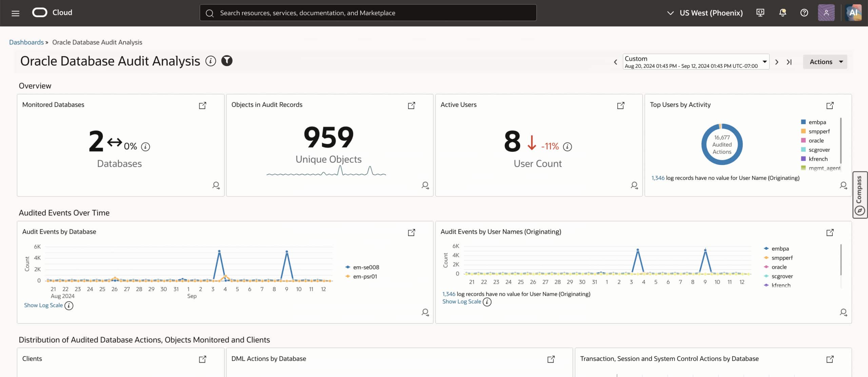Open Audit Events by User Names pop-out icon

(x=830, y=232)
